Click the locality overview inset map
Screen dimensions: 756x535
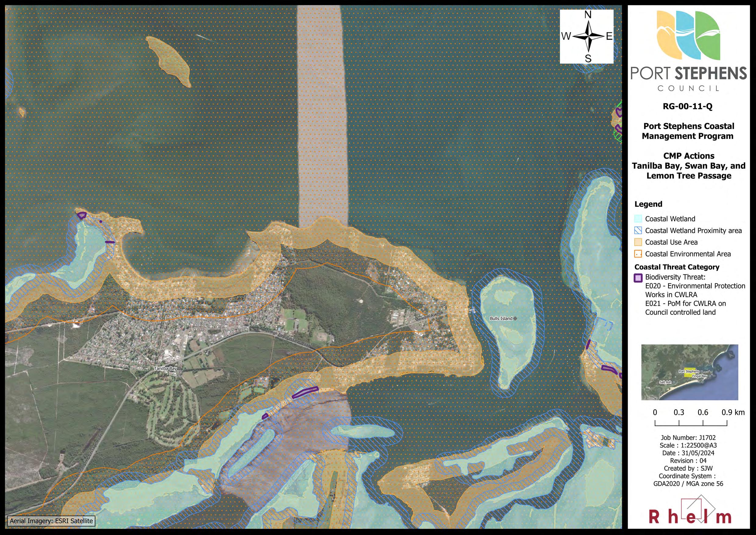(690, 372)
